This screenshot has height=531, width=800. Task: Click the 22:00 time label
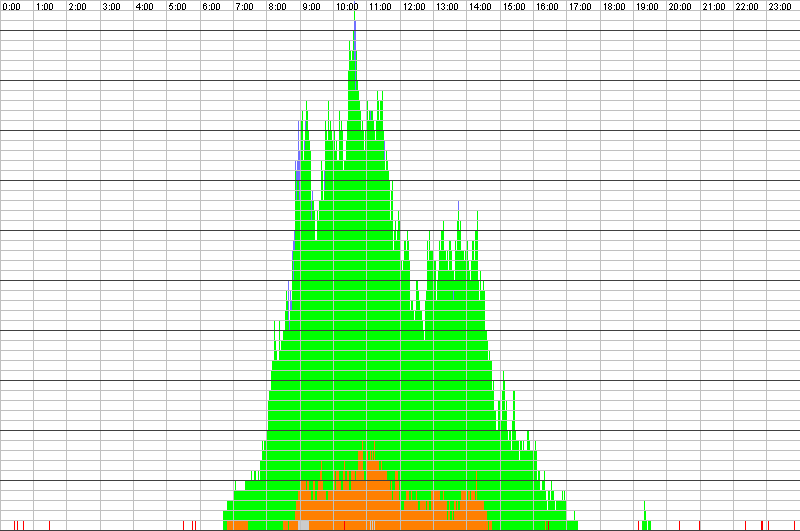747,7
